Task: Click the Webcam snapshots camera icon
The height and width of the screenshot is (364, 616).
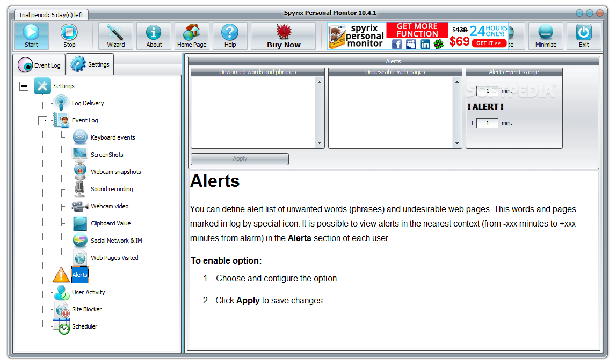Action: [x=80, y=172]
